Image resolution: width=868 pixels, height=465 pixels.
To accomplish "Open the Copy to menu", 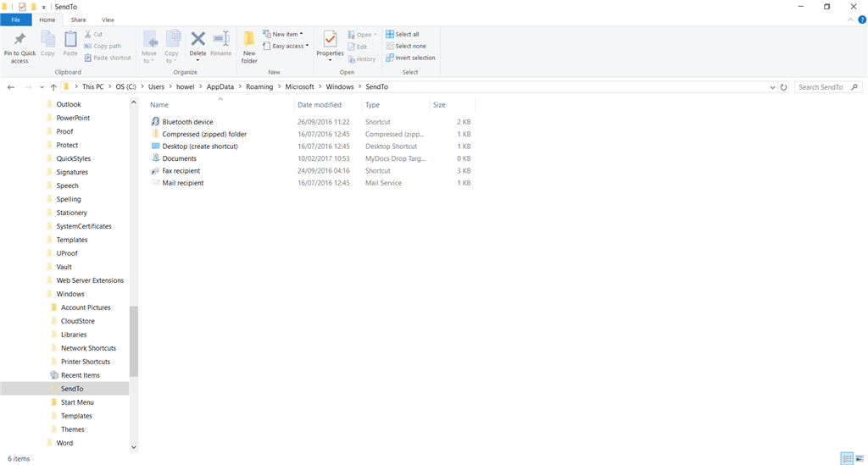I will tap(171, 47).
